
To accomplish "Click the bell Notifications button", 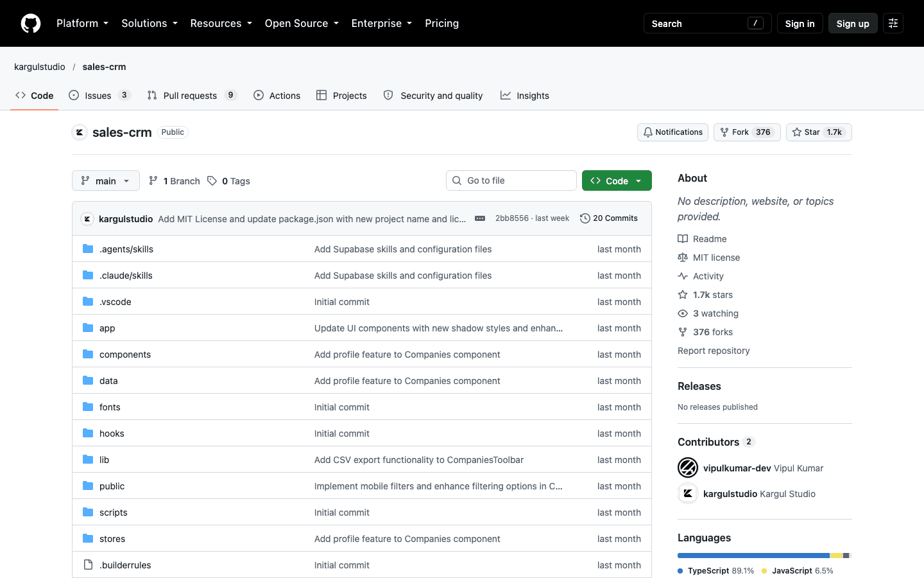I will tap(672, 132).
